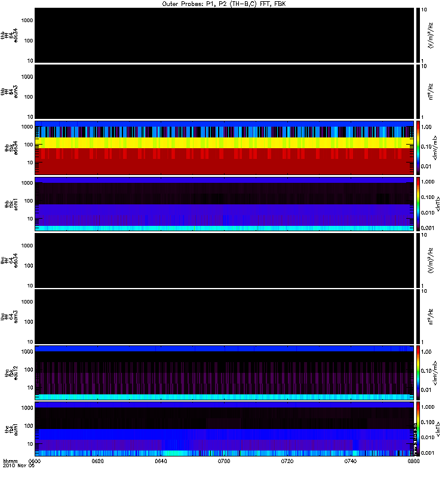
Task: Click the thc fff 64 edc34 y-axis label
Action: click(x=9, y=261)
